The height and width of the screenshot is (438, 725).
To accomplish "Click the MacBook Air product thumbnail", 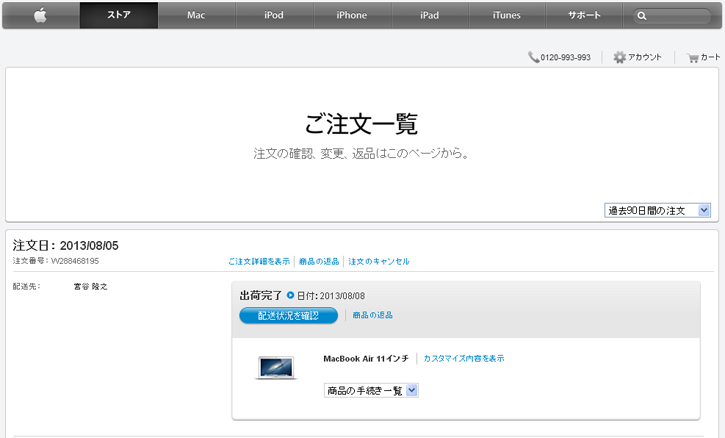I will pyautogui.click(x=277, y=367).
